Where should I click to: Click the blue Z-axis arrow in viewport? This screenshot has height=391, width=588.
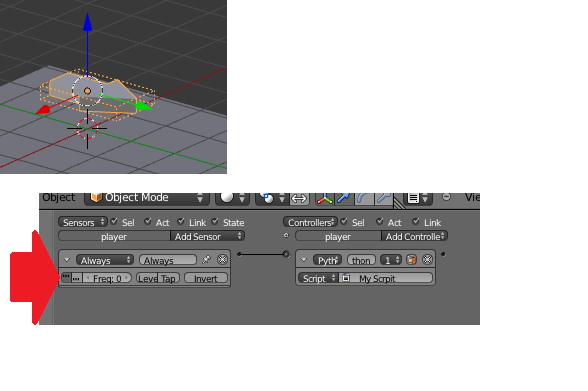coord(87,22)
